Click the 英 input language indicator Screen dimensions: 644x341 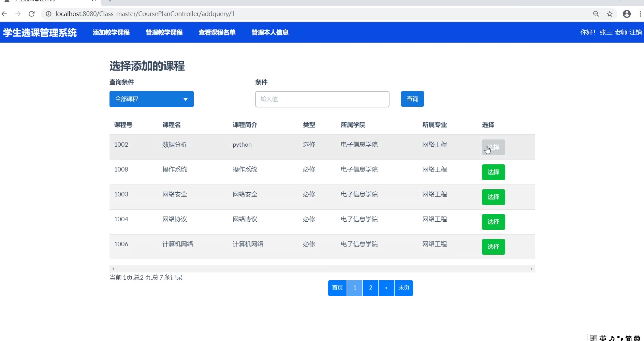coord(603,338)
